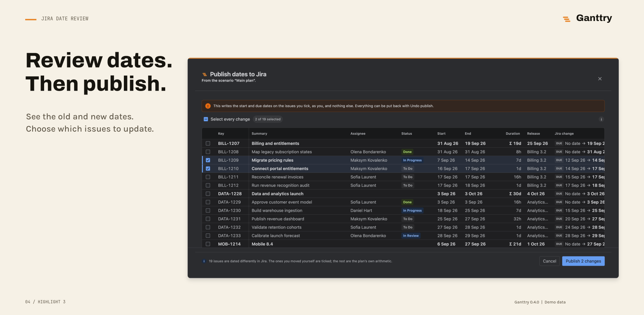This screenshot has height=315, width=644.
Task: Click release 1 Oct 26 on MOB-1214
Action: 536,244
